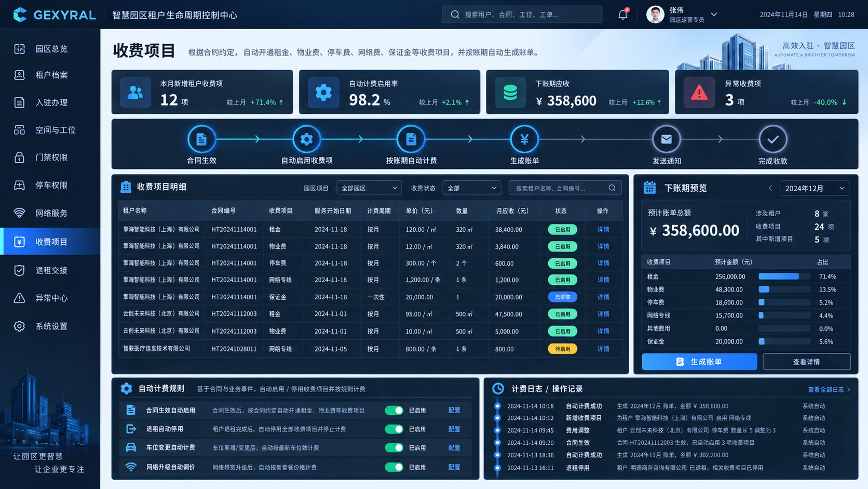Screen dimensions: 868x489
Task: Open 查看全部日志 link
Action: click(829, 389)
